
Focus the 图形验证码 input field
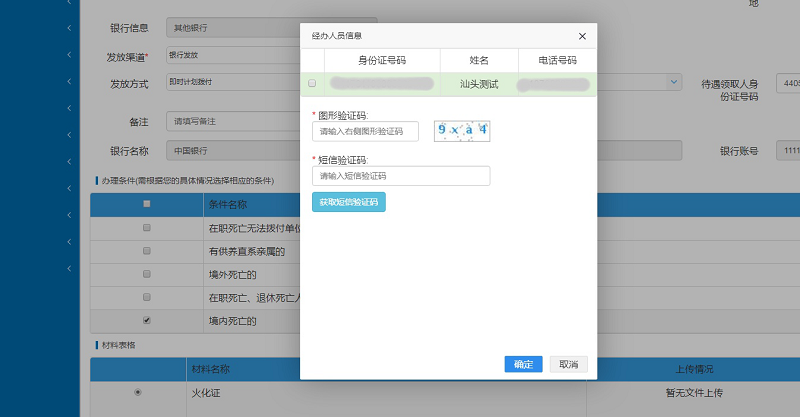pyautogui.click(x=364, y=131)
